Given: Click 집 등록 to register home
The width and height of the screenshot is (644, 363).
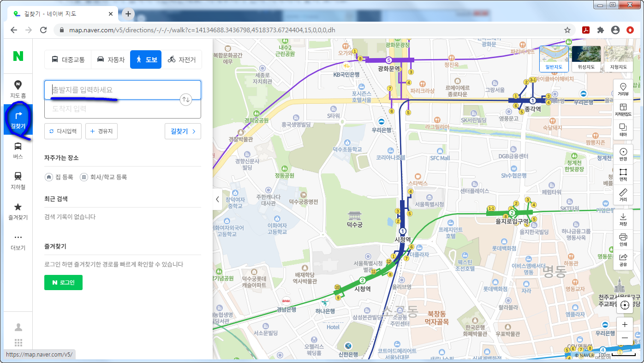Looking at the screenshot, I should [59, 177].
